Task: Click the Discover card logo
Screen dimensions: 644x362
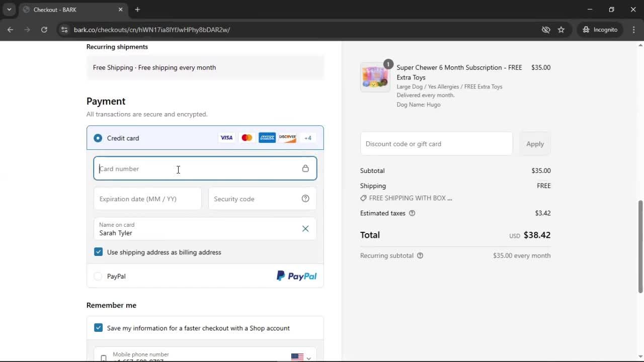Action: point(287,138)
